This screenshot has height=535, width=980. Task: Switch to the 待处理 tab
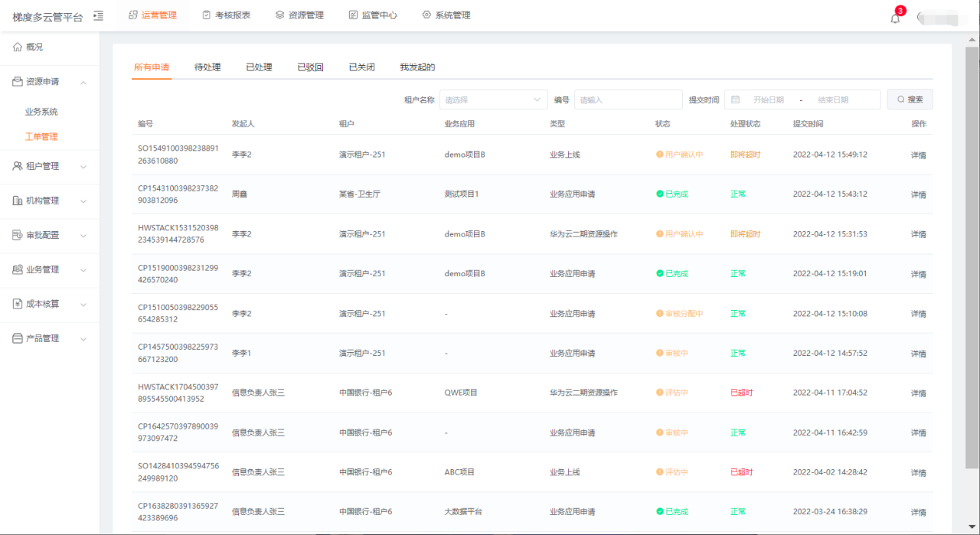click(x=207, y=67)
